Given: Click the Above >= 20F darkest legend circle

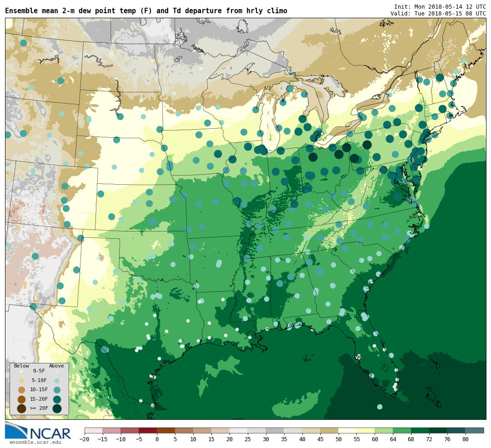Looking at the screenshot, I should click(x=57, y=408).
